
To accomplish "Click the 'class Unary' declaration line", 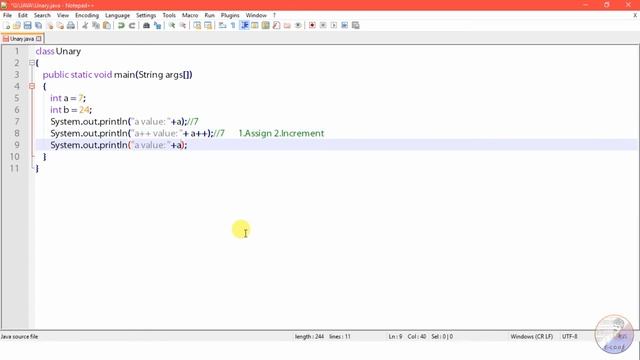I will 58,51.
